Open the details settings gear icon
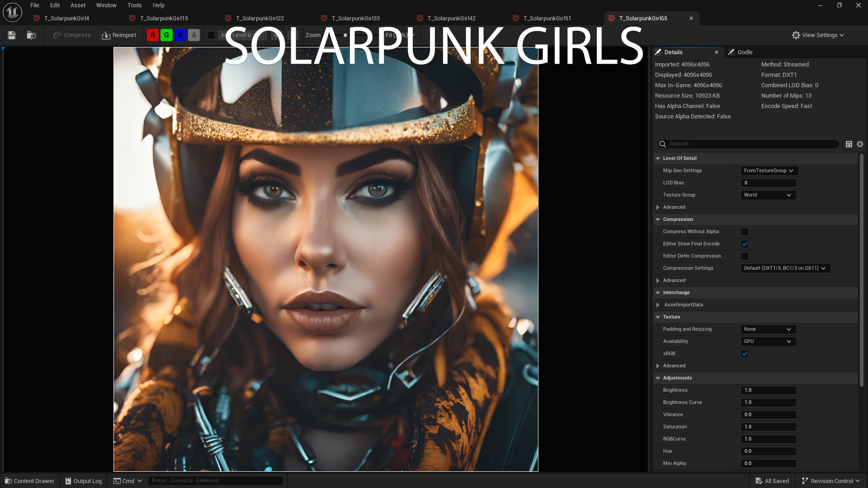Viewport: 868px width, 488px height. click(860, 144)
